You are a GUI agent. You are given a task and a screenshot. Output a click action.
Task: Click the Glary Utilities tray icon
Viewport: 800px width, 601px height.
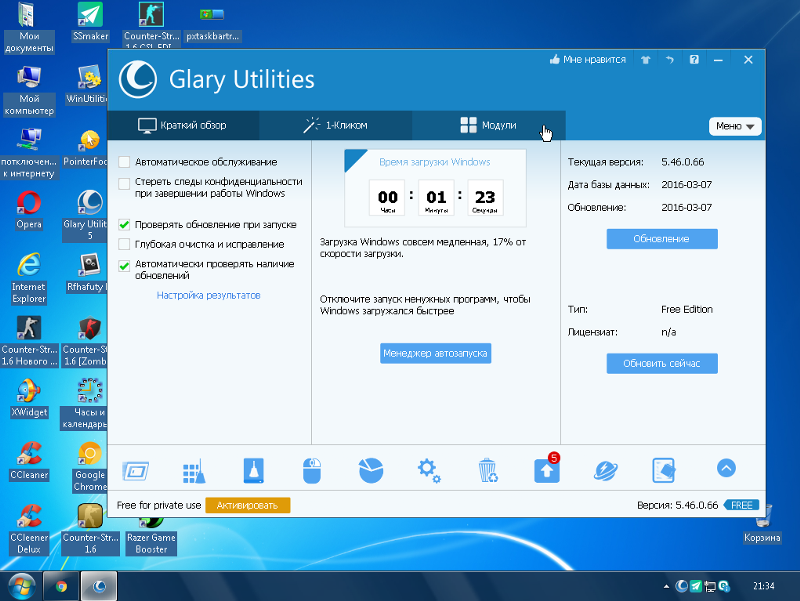coord(681,586)
